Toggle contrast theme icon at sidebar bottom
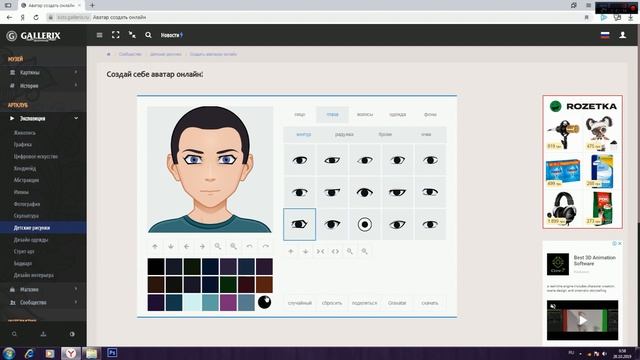640x360 pixels. [72, 334]
